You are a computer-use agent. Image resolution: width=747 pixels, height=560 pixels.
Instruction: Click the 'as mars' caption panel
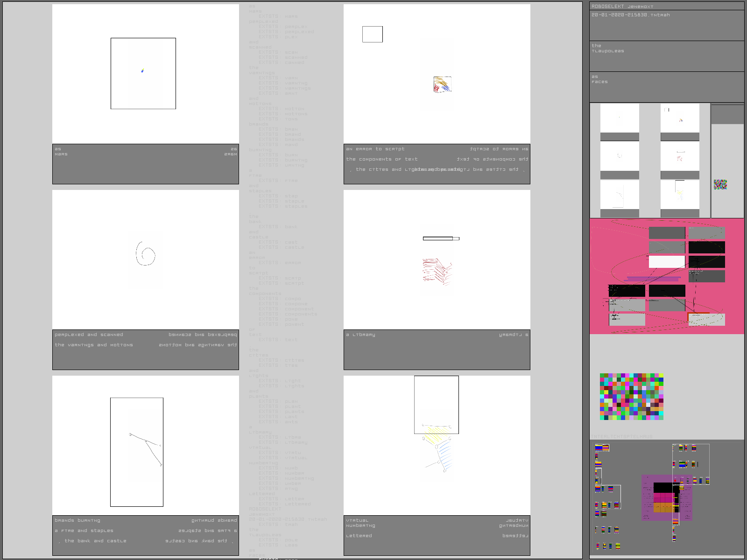(146, 164)
